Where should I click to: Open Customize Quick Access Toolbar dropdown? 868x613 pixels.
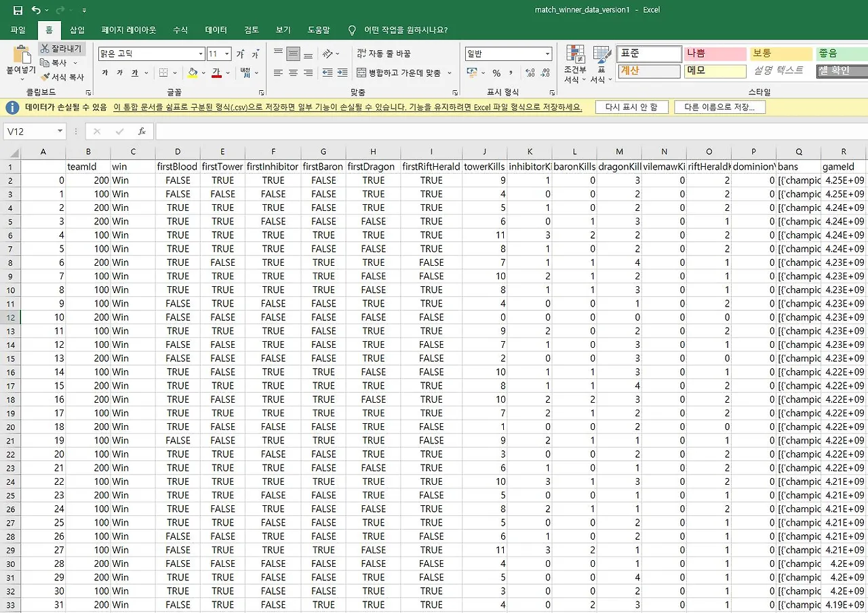tap(84, 10)
